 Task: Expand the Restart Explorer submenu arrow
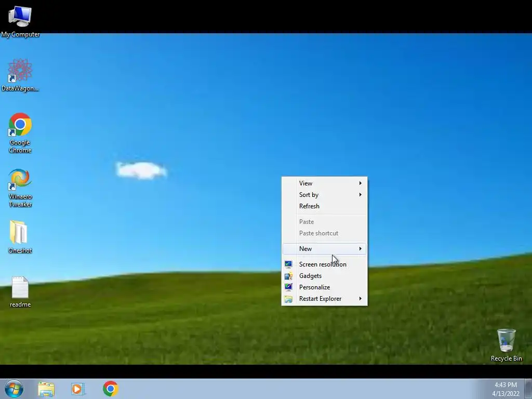(361, 299)
